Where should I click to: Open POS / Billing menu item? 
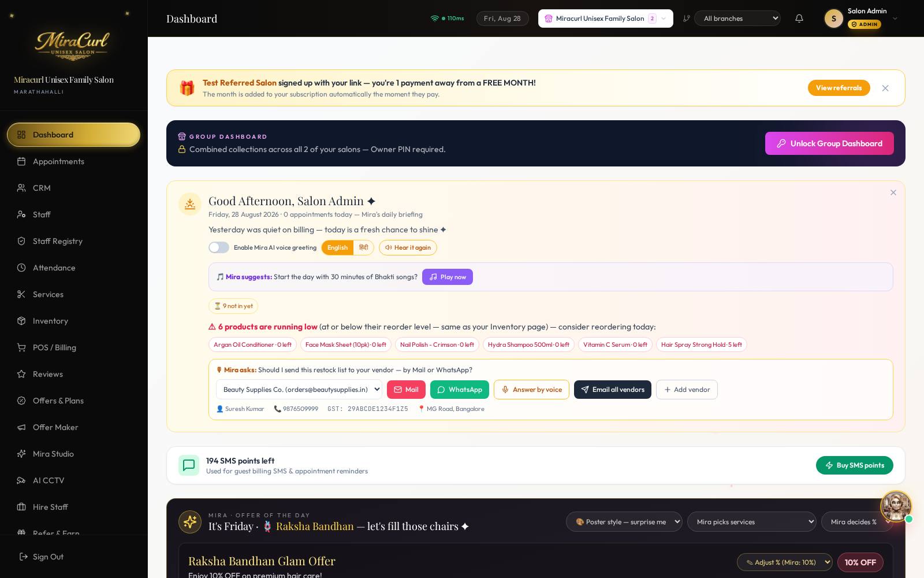(x=73, y=347)
